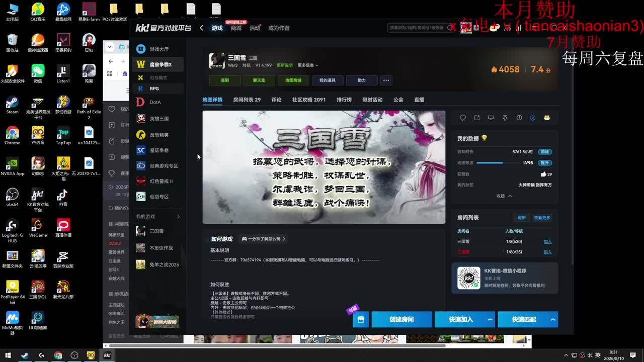This screenshot has height=362, width=644.
Task: Join the 1/8(≥30) room
Action: (x=547, y=242)
